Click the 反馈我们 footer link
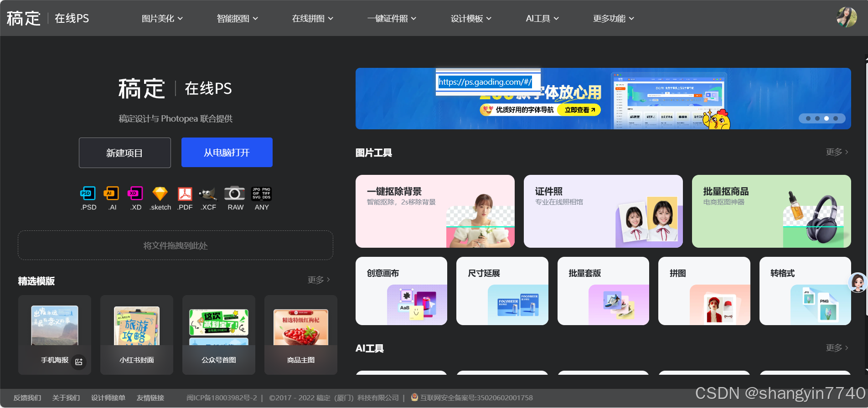 tap(27, 398)
